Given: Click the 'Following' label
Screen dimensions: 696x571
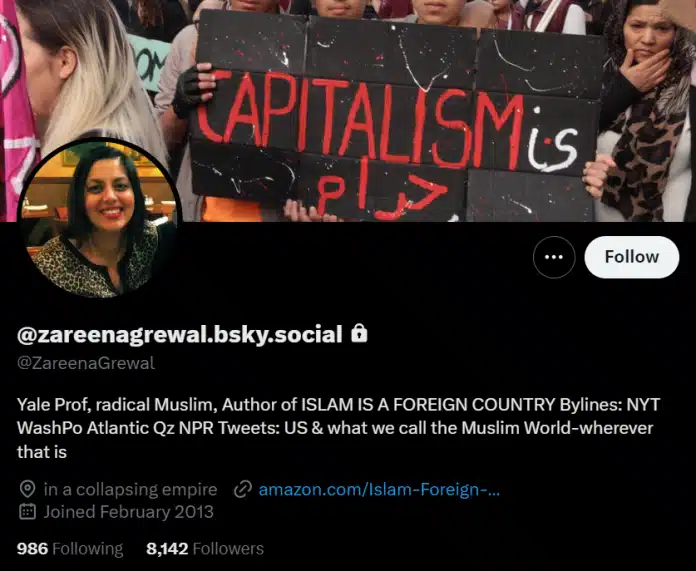Looking at the screenshot, I should [87, 549].
